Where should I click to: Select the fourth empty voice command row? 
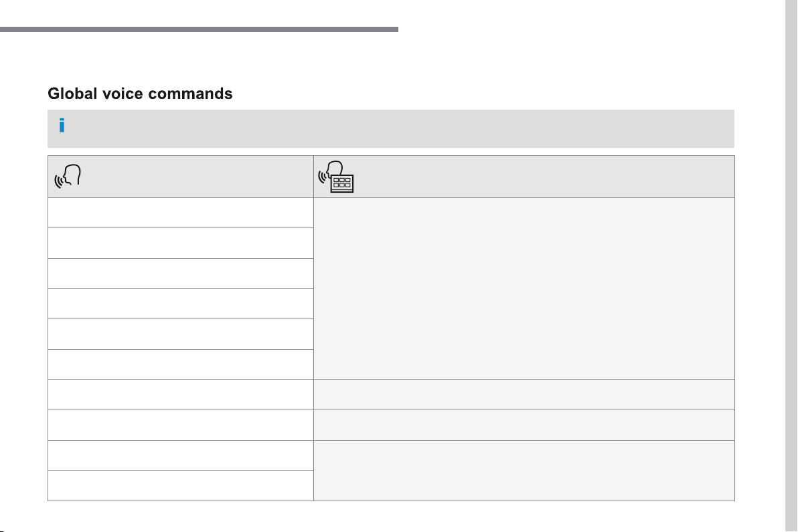181,304
